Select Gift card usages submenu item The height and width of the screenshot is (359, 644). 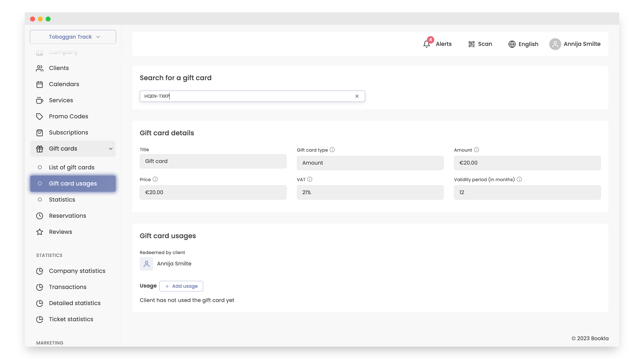73,183
